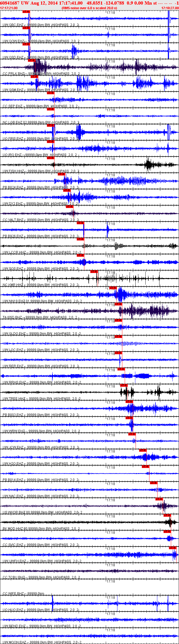Click the UW.SOS.EHZ station label
The height and width of the screenshot is (644, 179).
click(x=13, y=269)
